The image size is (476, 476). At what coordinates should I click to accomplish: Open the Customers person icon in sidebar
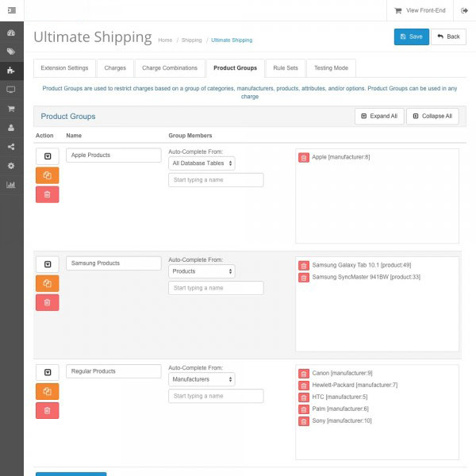pyautogui.click(x=11, y=128)
